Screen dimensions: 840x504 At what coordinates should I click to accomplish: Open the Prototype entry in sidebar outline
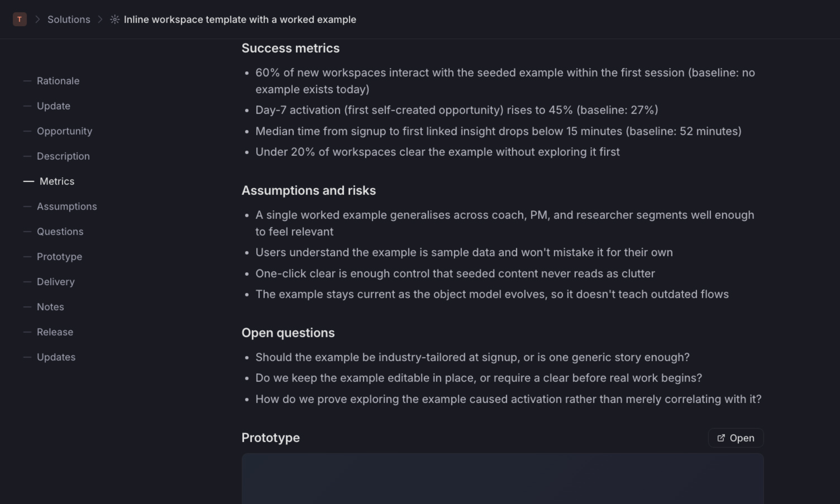(60, 257)
